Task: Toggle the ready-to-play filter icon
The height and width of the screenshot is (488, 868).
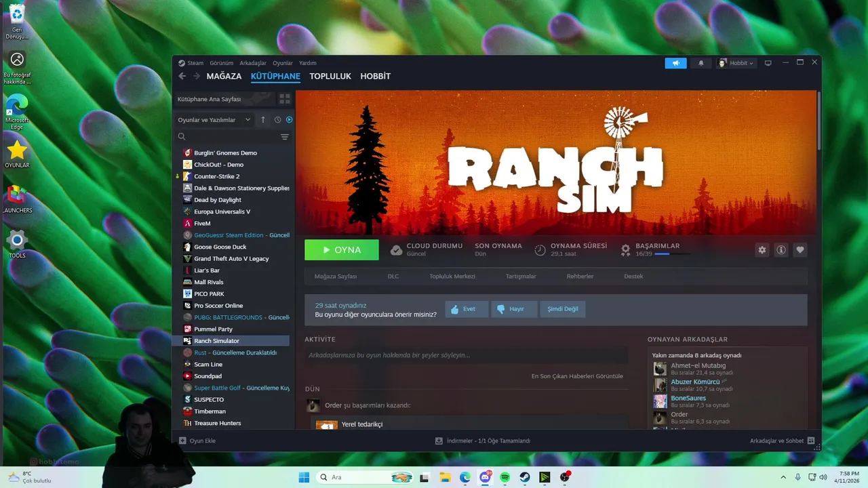Action: (x=289, y=120)
